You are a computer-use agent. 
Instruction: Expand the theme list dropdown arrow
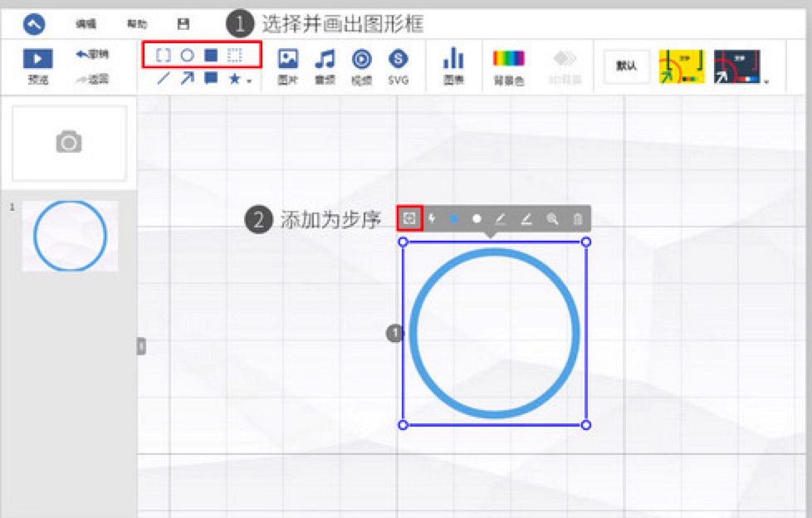pyautogui.click(x=766, y=81)
